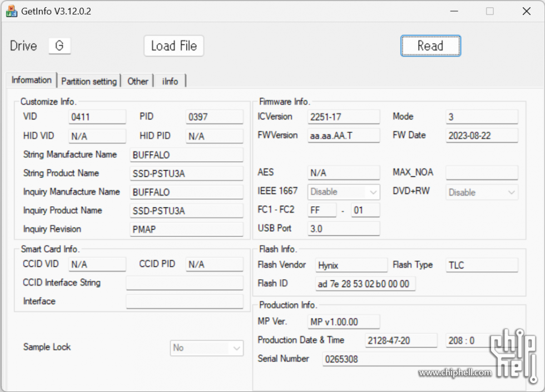Select the CCID VID field
This screenshot has width=545, height=392.
point(97,265)
